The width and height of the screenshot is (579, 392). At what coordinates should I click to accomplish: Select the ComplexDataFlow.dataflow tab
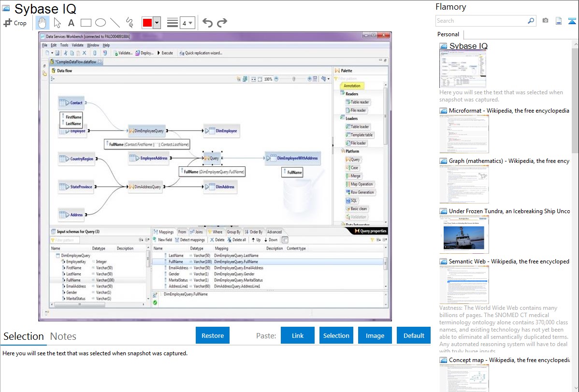click(x=76, y=62)
